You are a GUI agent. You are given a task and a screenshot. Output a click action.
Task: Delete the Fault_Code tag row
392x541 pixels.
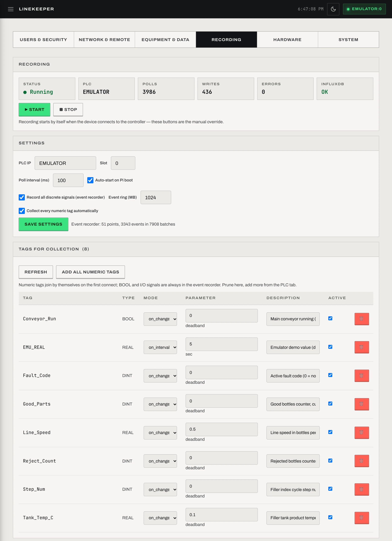[362, 376]
